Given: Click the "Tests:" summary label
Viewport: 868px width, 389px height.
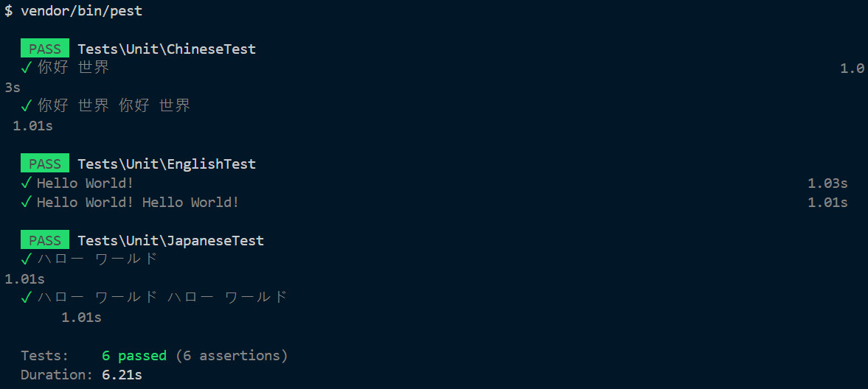Looking at the screenshot, I should (x=44, y=356).
